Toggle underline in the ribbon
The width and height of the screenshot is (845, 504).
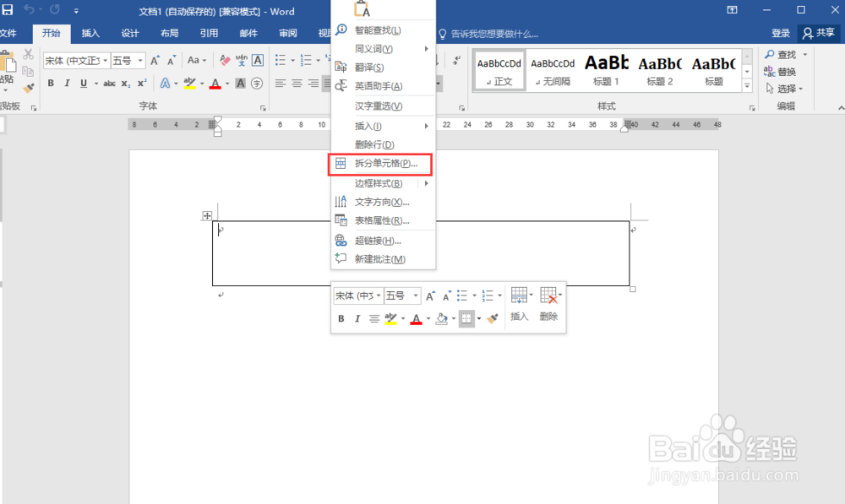(84, 83)
